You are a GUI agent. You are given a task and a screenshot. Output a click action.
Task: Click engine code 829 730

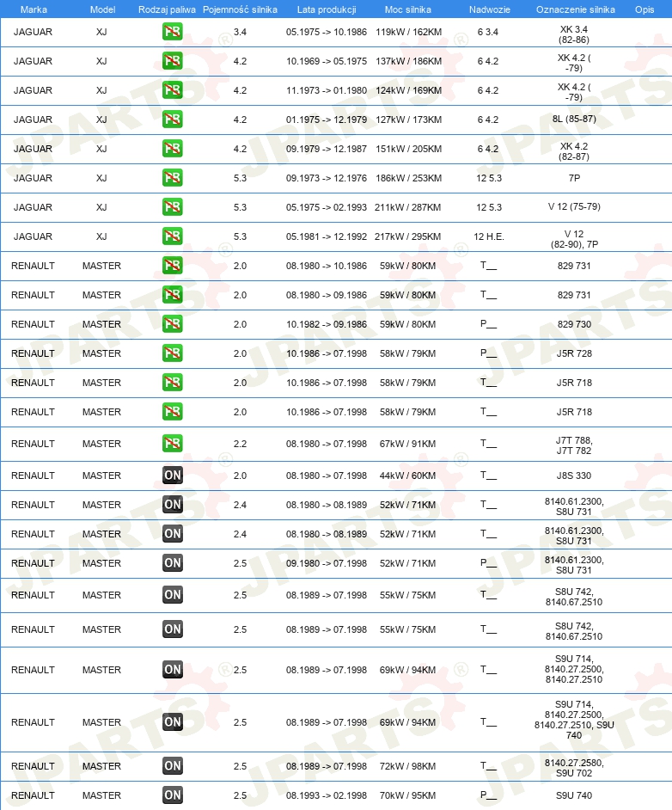(574, 324)
